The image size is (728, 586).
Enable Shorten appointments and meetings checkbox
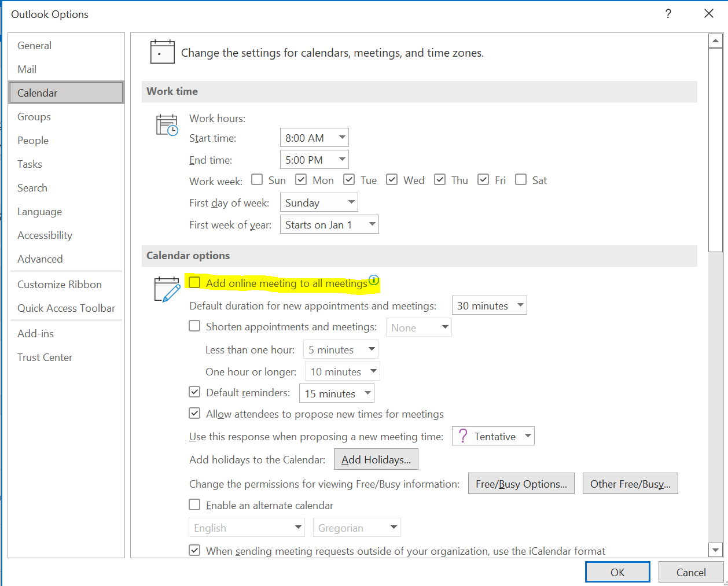194,326
